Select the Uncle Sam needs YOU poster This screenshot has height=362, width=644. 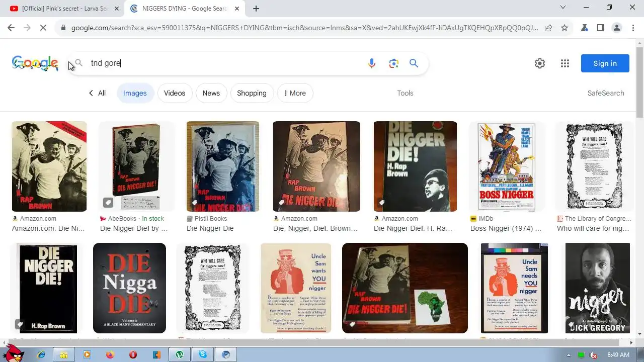tap(514, 288)
